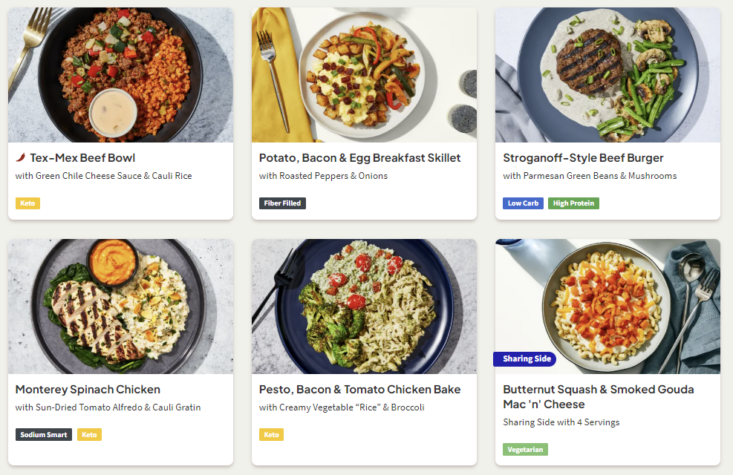Open the Tex-Mex Beef Bowl photo
Screen dimensions: 733x475
click(120, 75)
